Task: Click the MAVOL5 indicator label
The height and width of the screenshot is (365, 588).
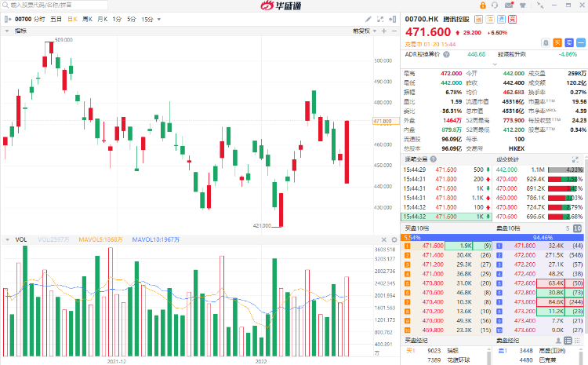Action: [100, 239]
